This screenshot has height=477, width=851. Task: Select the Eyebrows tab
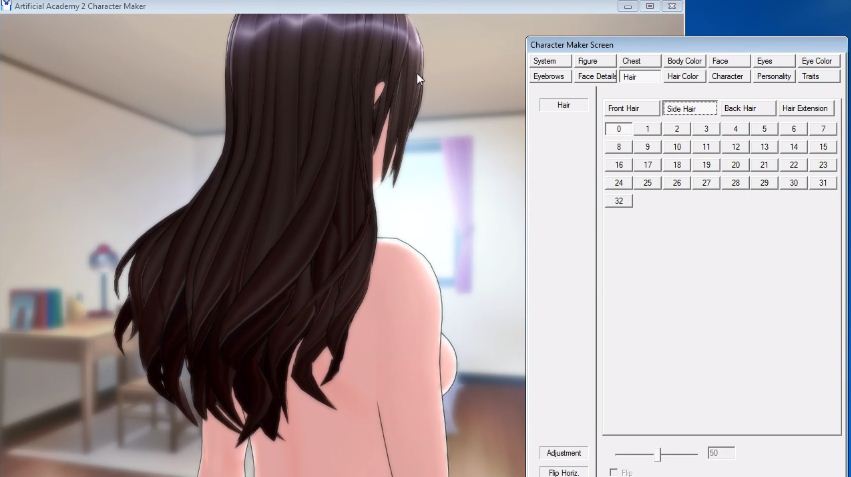[550, 77]
